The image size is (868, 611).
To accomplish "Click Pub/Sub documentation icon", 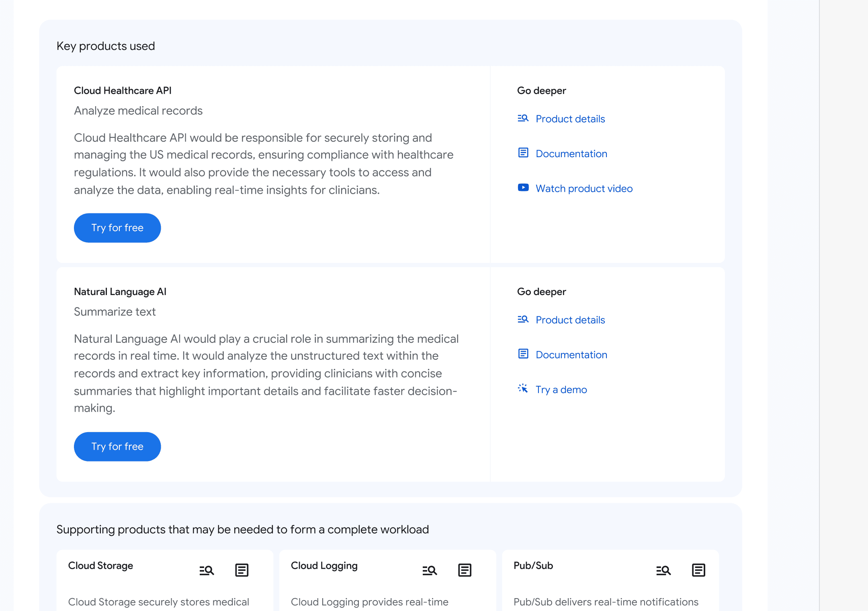I will (x=698, y=570).
